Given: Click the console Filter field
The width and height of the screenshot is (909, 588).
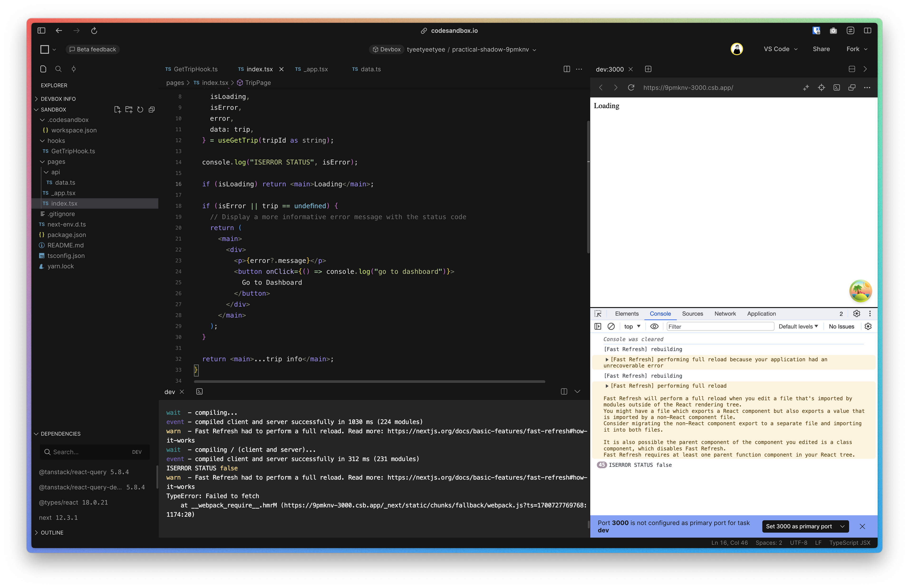Looking at the screenshot, I should (720, 327).
